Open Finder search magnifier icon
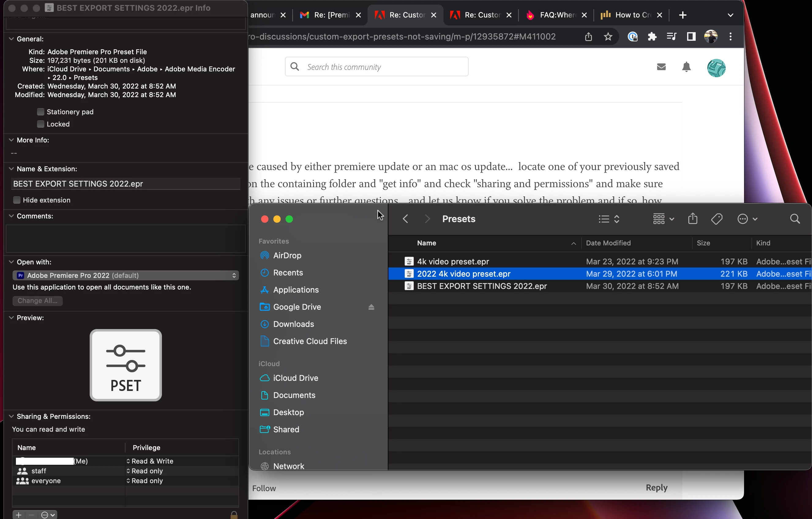Viewport: 812px width, 519px height. point(795,219)
